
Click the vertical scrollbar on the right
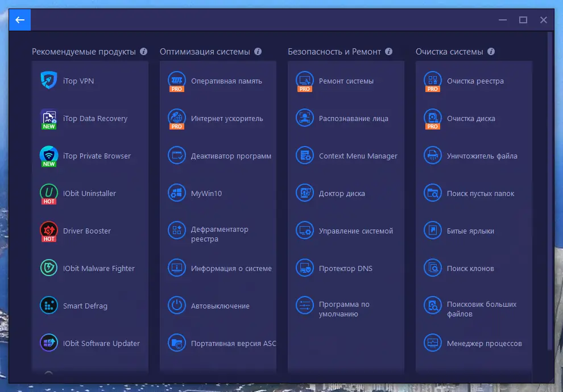tap(549, 191)
